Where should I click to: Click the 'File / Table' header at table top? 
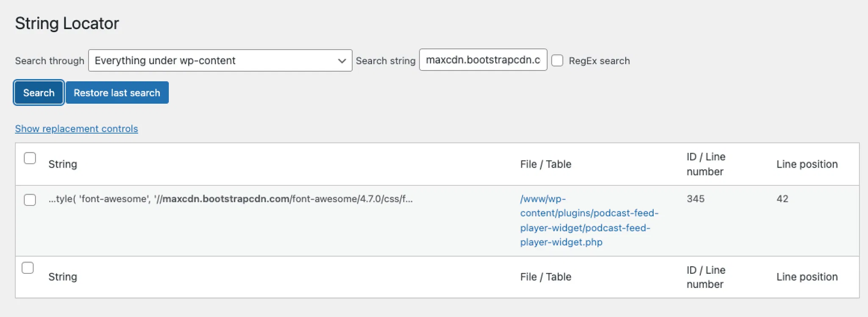pyautogui.click(x=545, y=164)
